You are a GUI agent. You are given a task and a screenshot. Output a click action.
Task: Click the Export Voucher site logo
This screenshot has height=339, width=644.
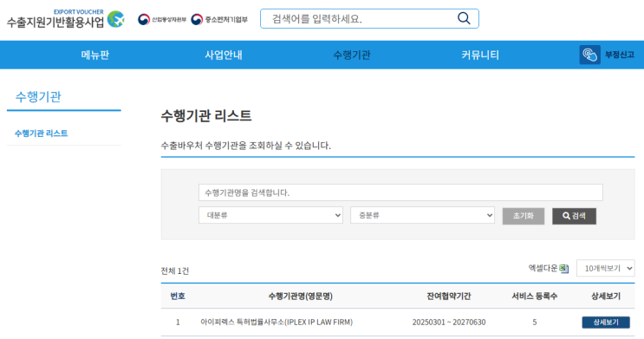66,19
